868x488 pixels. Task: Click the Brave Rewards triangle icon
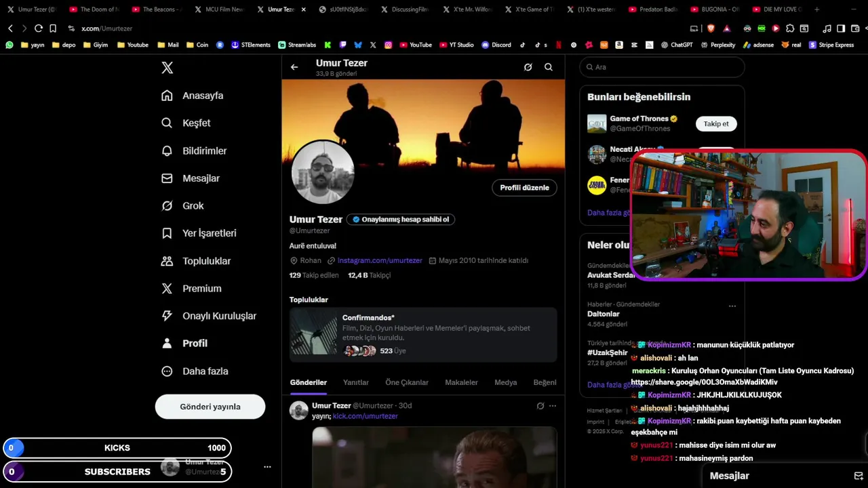pyautogui.click(x=727, y=28)
